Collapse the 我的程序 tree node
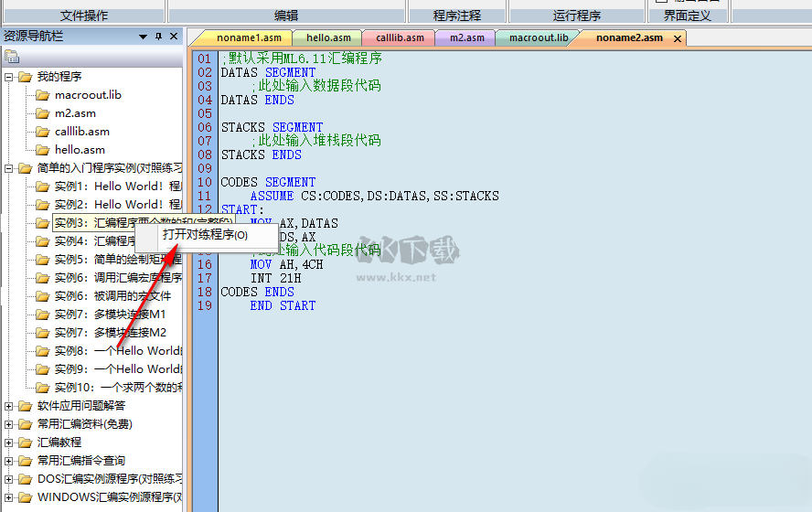The height and width of the screenshot is (512, 812). (x=9, y=77)
